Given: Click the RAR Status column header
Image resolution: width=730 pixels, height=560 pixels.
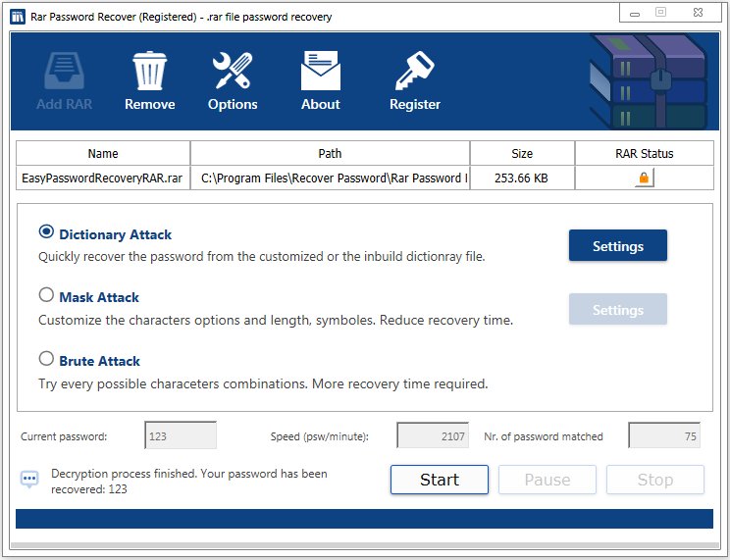Looking at the screenshot, I should 645,153.
